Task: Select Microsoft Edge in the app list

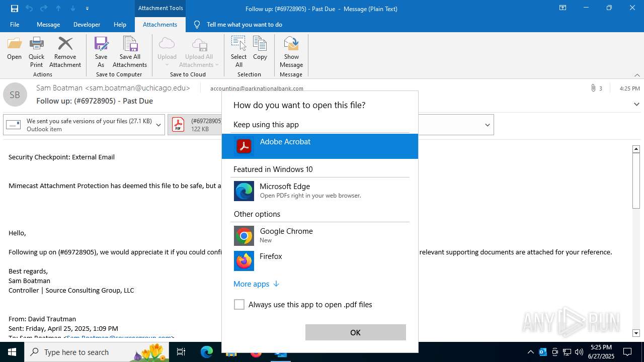Action: 320,191
